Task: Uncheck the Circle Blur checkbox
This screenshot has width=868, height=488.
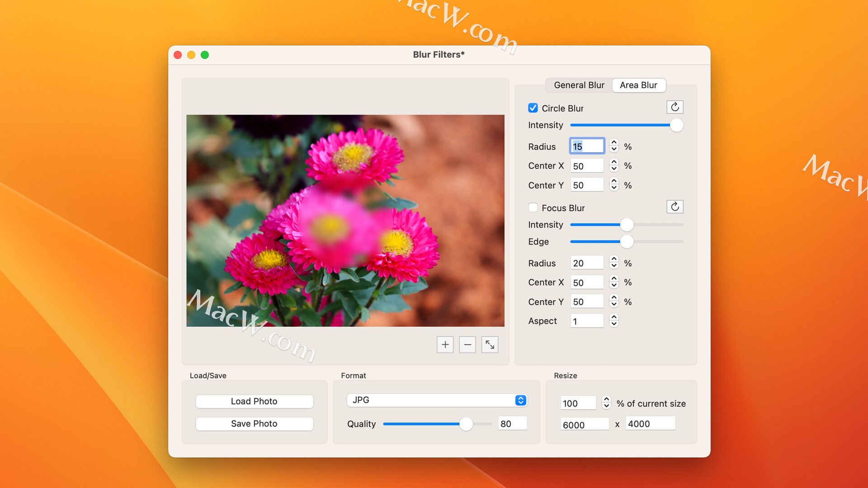Action: pos(533,108)
